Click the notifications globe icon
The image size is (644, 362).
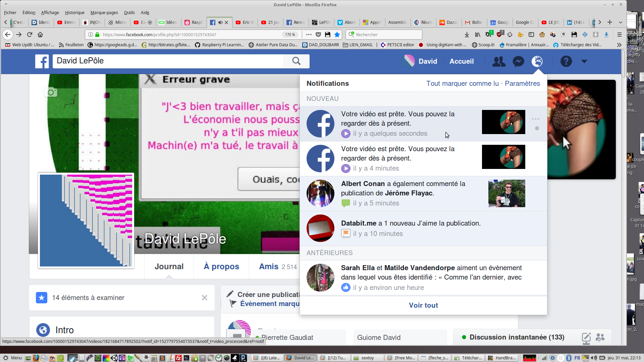[537, 61]
